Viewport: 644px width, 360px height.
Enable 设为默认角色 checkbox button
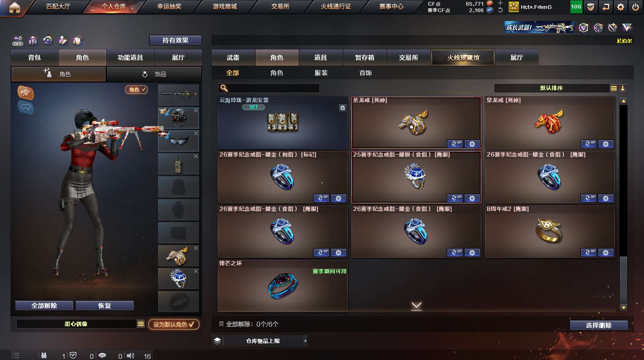(x=174, y=324)
